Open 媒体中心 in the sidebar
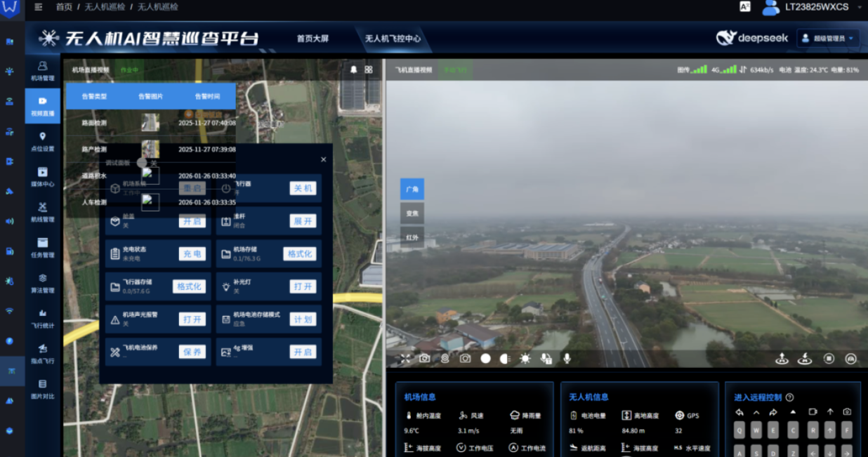The width and height of the screenshot is (868, 457). (42, 177)
